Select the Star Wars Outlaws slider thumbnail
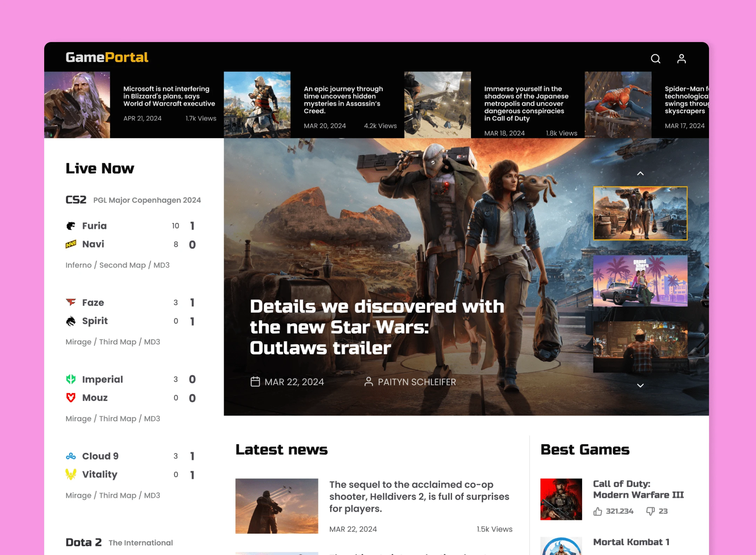756x555 pixels. click(x=640, y=213)
